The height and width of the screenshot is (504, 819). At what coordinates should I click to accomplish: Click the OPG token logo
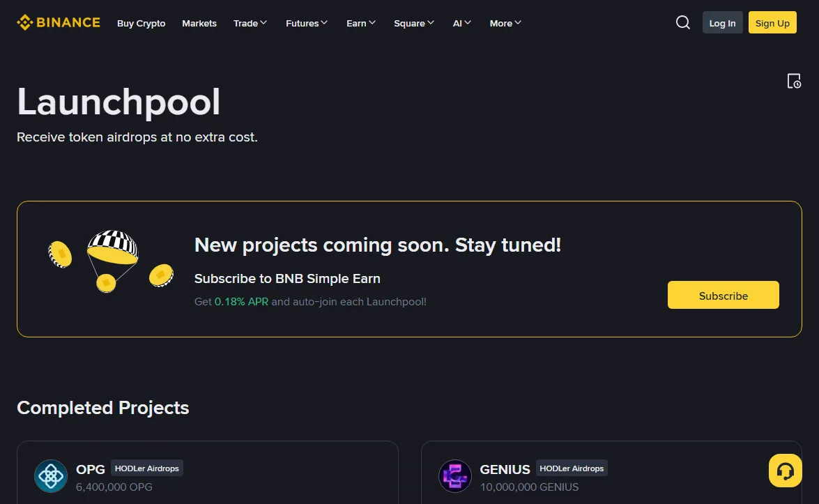tap(51, 476)
